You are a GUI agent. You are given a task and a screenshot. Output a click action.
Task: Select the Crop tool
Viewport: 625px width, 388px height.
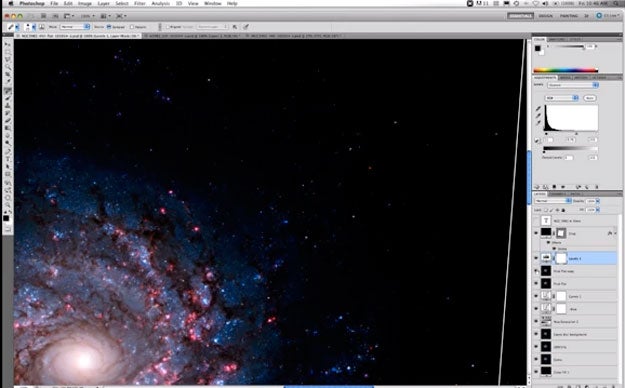pos(8,75)
